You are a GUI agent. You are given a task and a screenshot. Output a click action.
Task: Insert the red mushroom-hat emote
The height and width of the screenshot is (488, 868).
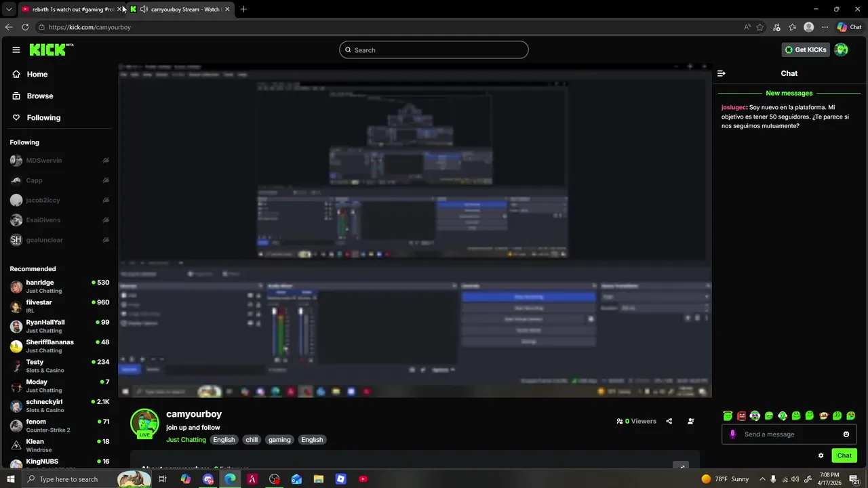click(x=823, y=415)
